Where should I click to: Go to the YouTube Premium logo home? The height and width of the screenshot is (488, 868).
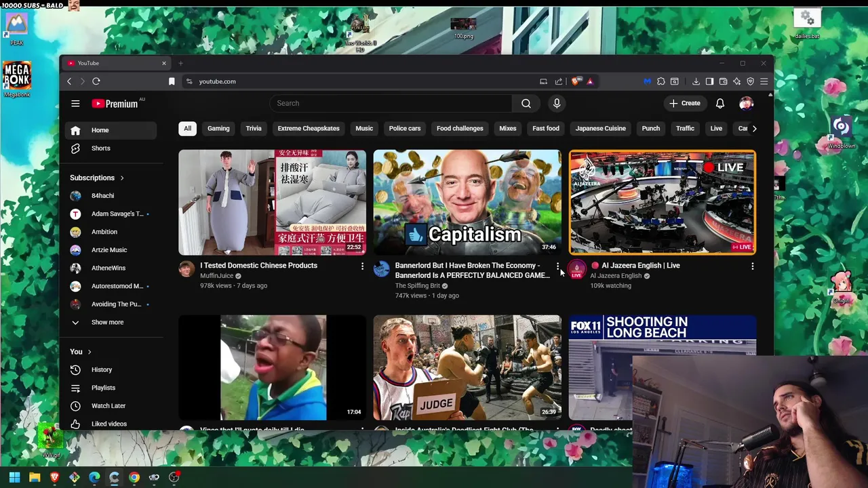(x=115, y=104)
